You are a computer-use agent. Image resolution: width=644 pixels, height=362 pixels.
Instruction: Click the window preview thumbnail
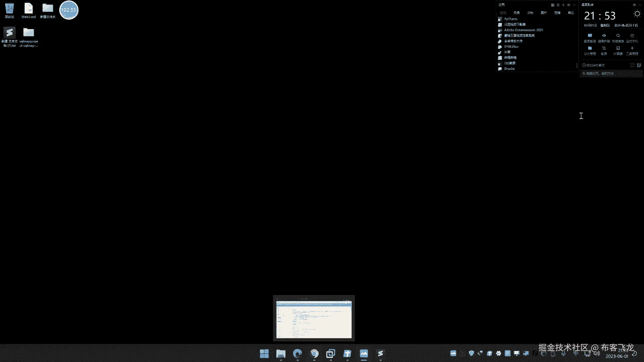(314, 319)
